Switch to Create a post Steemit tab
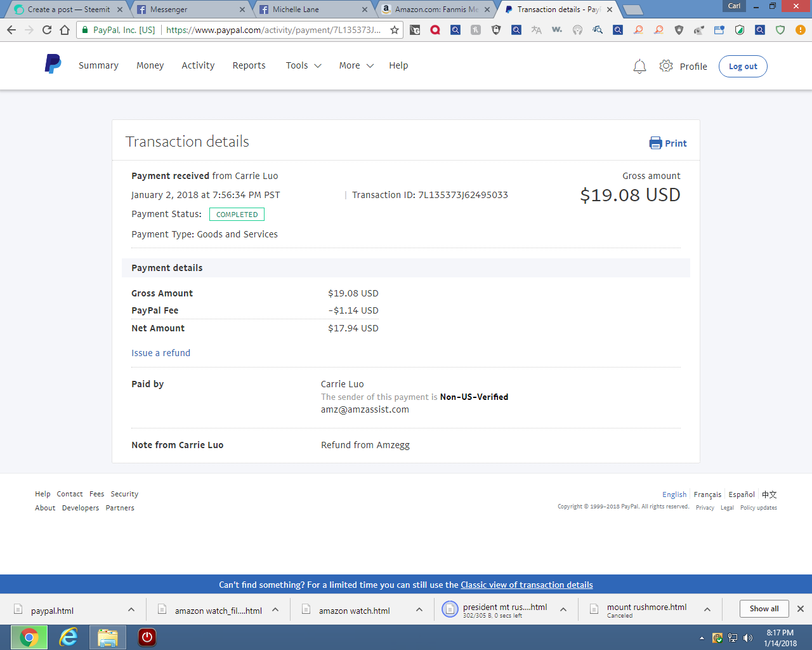812x650 pixels. [x=68, y=10]
